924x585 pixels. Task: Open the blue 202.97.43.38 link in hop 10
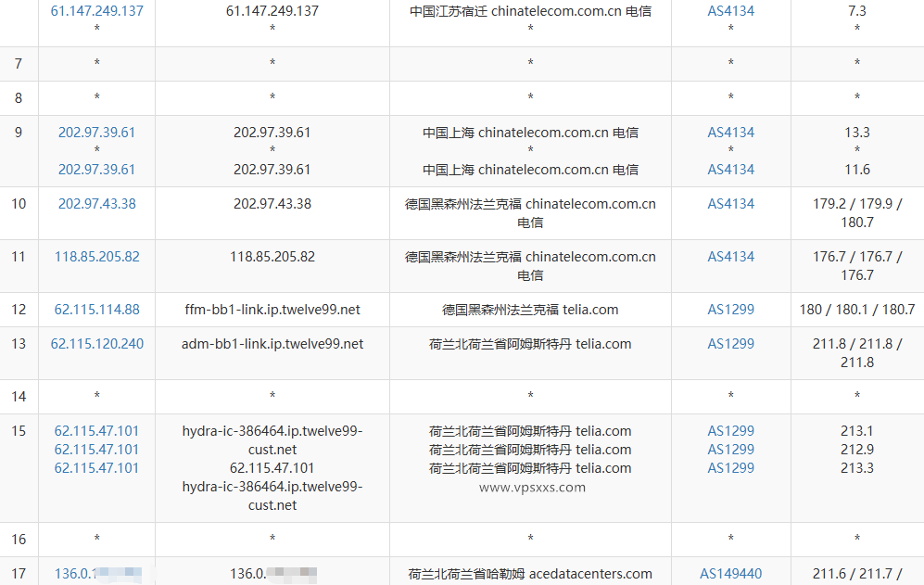(96, 203)
